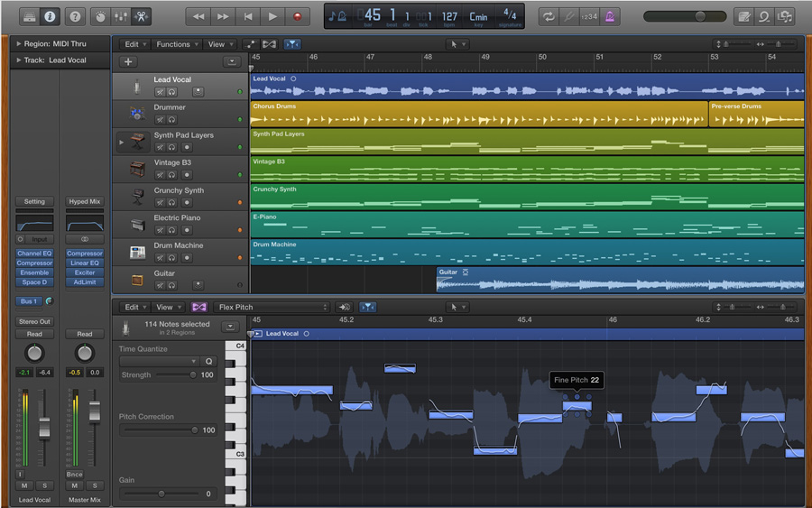Mute the Lead Vocal channel strip
This screenshot has width=812, height=508.
click(24, 485)
